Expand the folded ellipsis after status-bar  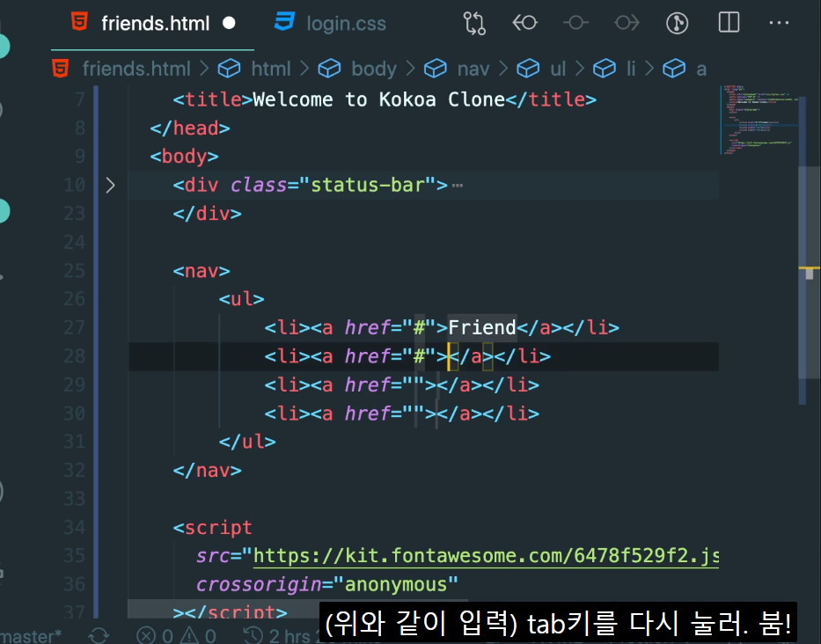pos(457,186)
